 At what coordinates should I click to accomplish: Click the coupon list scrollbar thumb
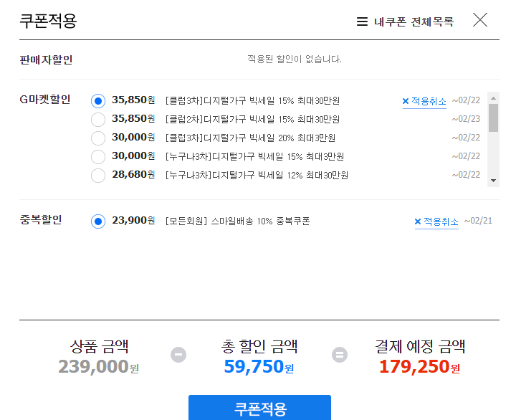click(493, 118)
